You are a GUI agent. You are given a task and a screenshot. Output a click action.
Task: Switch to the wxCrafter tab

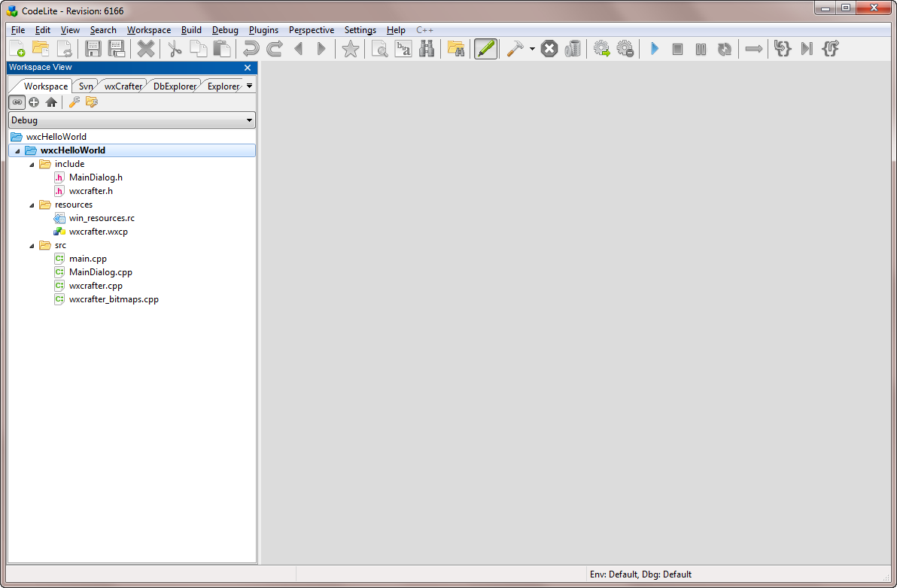click(x=123, y=86)
